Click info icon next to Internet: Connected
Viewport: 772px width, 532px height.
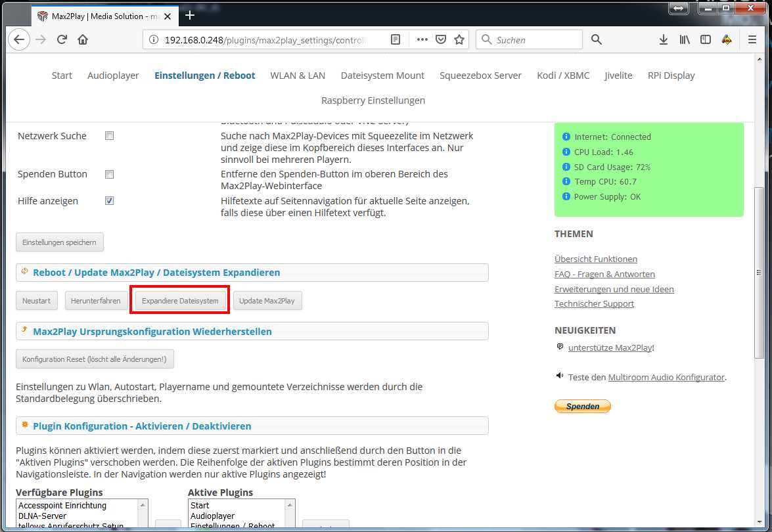566,137
